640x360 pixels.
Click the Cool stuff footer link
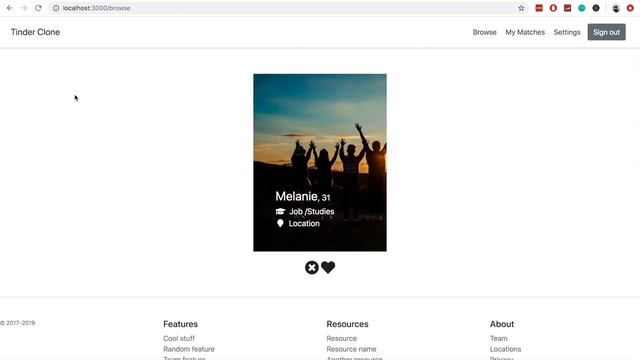click(x=179, y=338)
